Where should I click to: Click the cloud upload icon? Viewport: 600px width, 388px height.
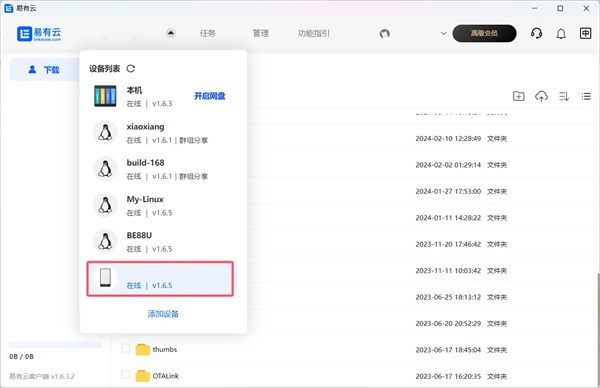pyautogui.click(x=541, y=96)
